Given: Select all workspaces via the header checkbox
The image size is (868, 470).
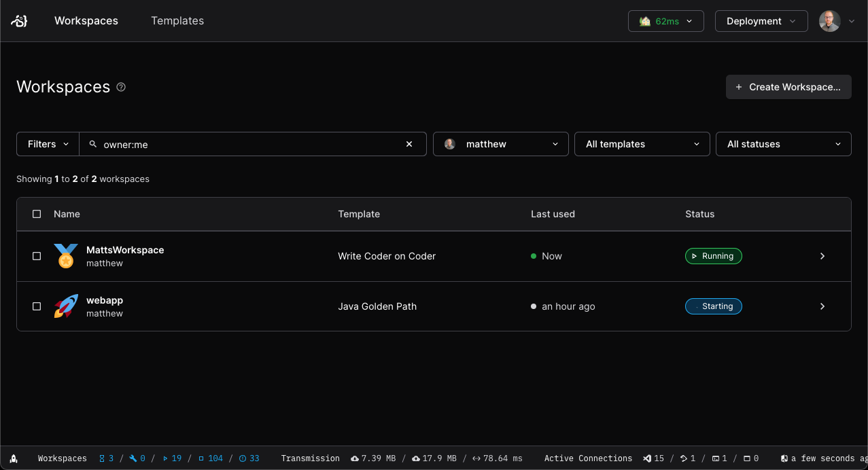Looking at the screenshot, I should (37, 213).
